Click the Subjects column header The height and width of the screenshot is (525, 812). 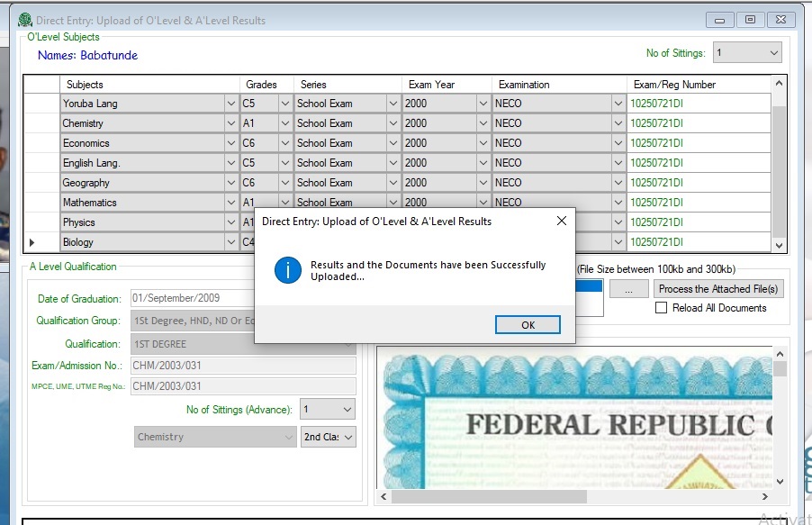tap(149, 85)
